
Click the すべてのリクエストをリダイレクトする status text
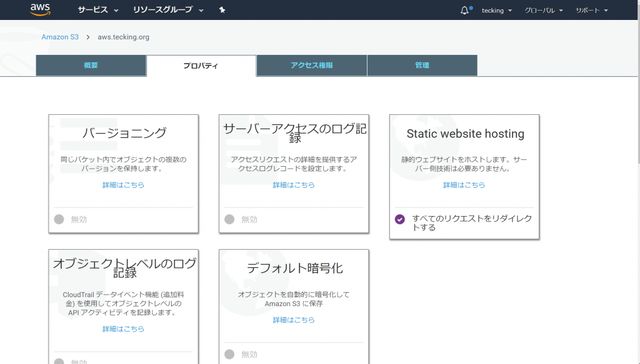pyautogui.click(x=472, y=223)
